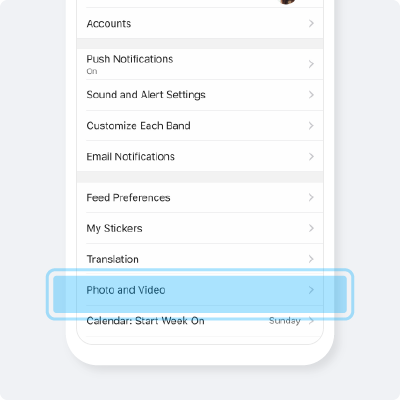Viewport: 400px width, 400px height.
Task: Tap the arrow beside Translation
Action: coord(311,259)
